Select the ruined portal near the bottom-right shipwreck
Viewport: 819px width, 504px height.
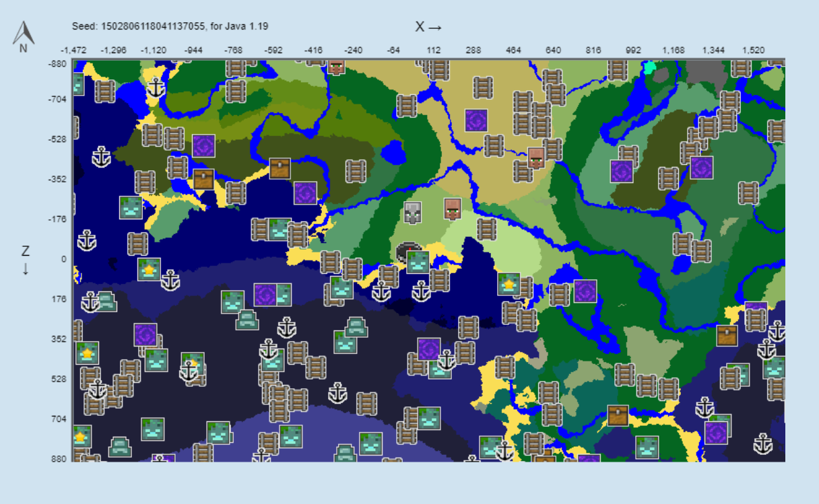[716, 432]
